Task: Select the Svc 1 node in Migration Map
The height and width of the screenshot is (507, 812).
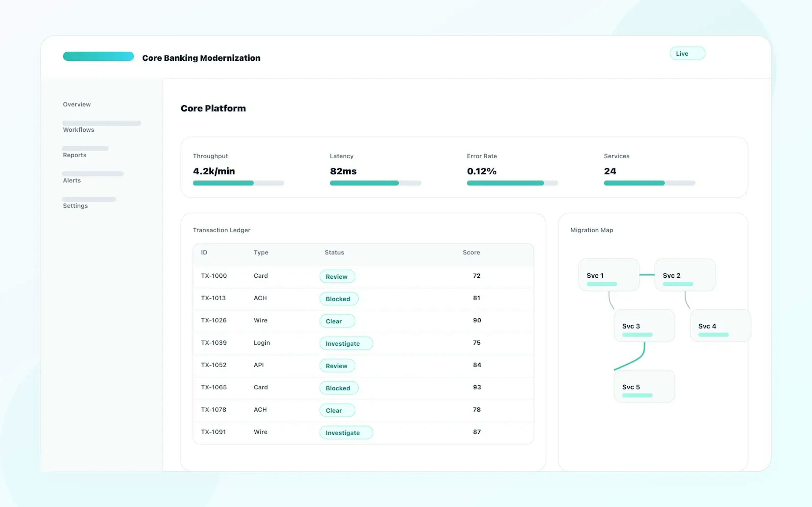Action: pyautogui.click(x=608, y=275)
